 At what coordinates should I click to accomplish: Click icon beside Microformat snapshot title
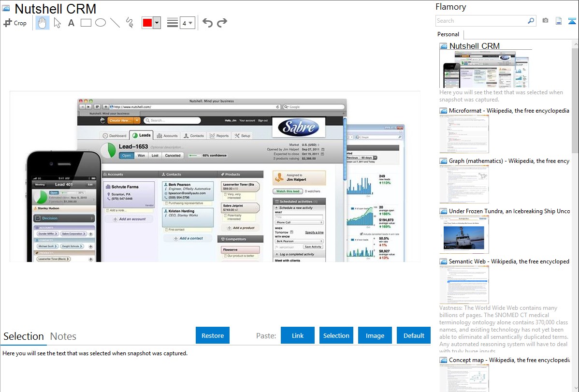[x=443, y=111]
